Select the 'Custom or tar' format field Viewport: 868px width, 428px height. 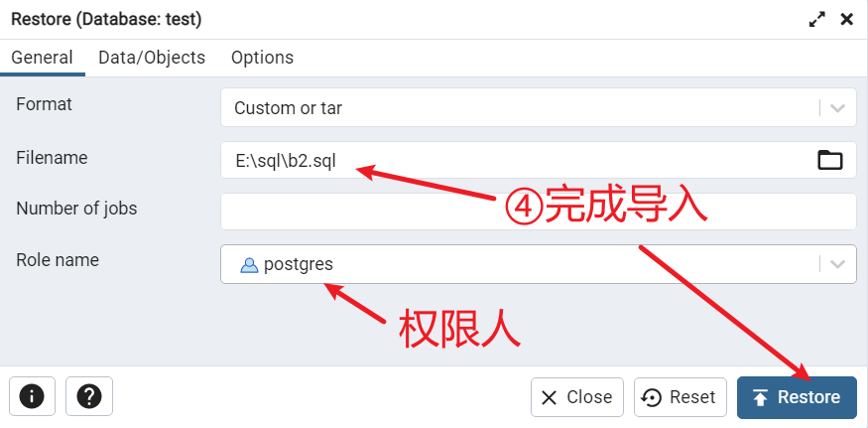538,107
